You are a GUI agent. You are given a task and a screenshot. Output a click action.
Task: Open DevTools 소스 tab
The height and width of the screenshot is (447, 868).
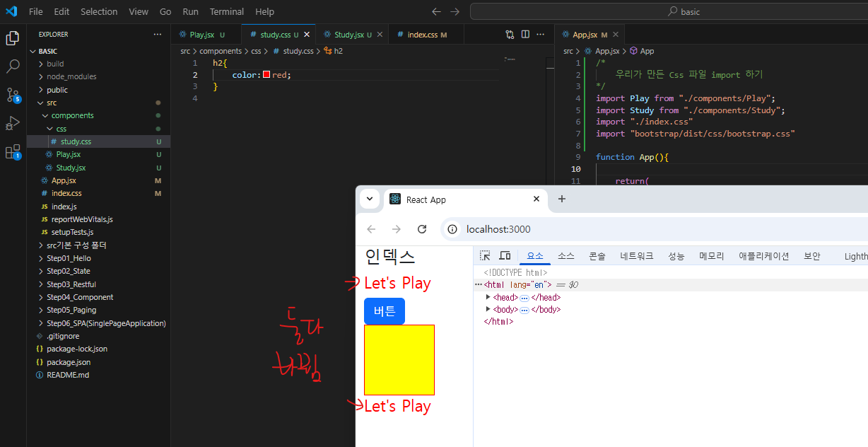[x=565, y=256]
